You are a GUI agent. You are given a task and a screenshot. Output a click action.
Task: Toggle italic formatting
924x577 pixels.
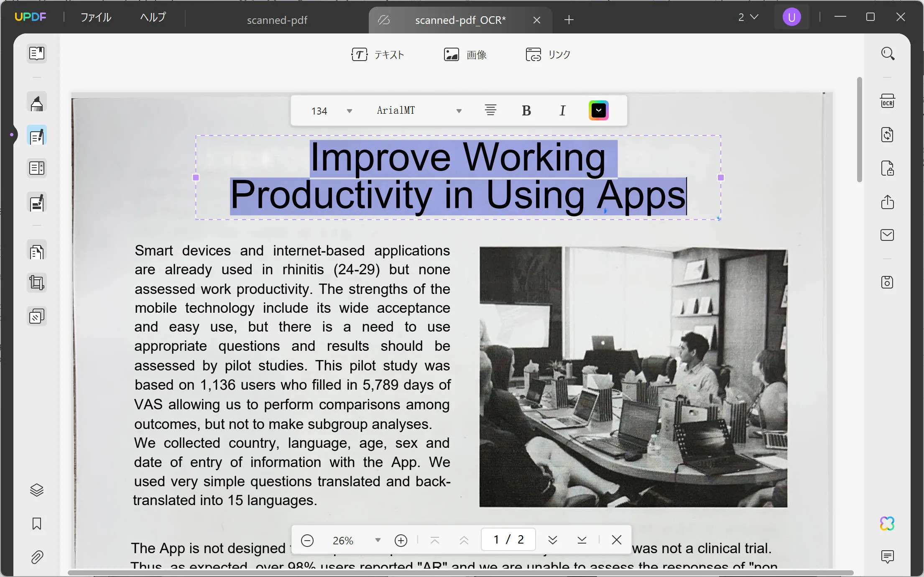pos(562,110)
